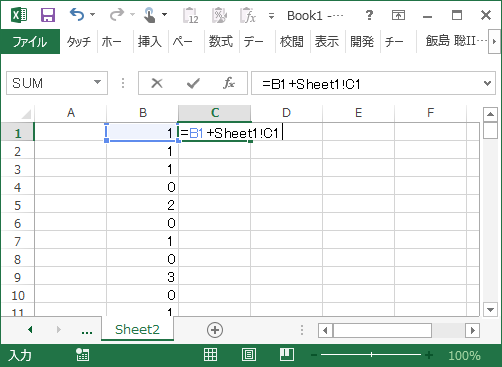Show hidden sheets via ellipsis
Image resolution: width=502 pixels, height=367 pixels.
87,331
